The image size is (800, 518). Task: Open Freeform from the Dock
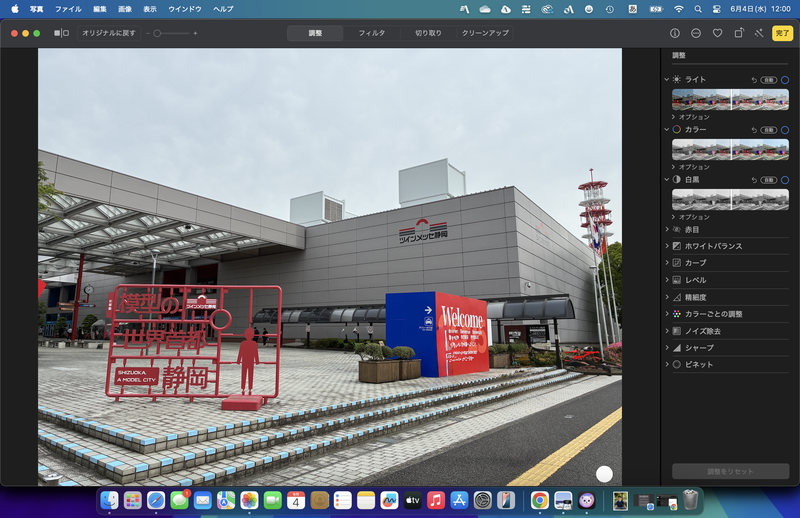389,501
